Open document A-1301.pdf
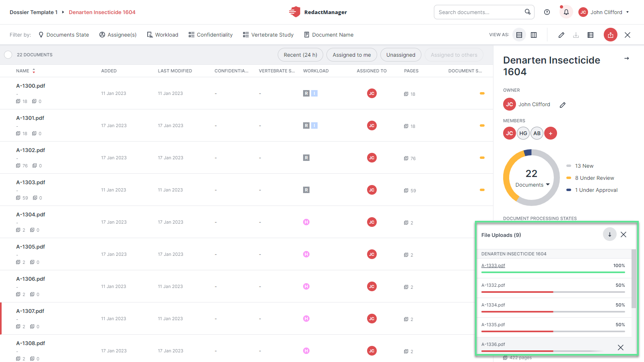The image size is (644, 362). coord(30,118)
